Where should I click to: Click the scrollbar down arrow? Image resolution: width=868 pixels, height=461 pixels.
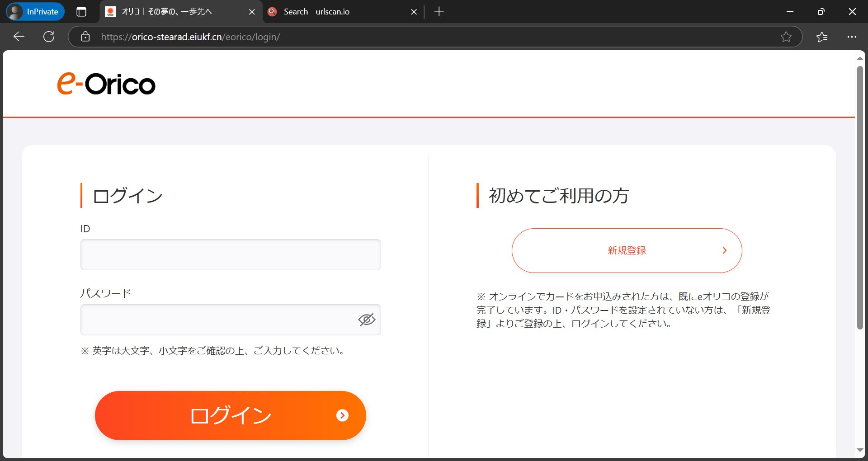click(860, 450)
